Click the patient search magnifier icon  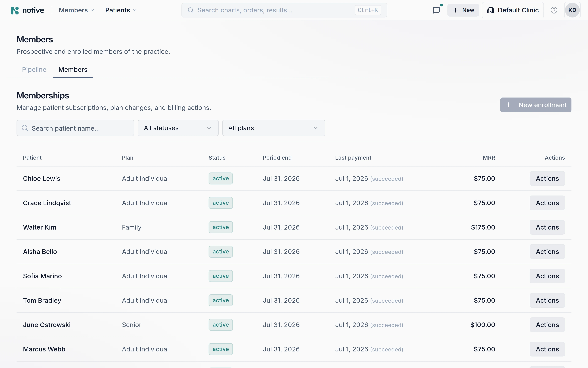pyautogui.click(x=25, y=128)
